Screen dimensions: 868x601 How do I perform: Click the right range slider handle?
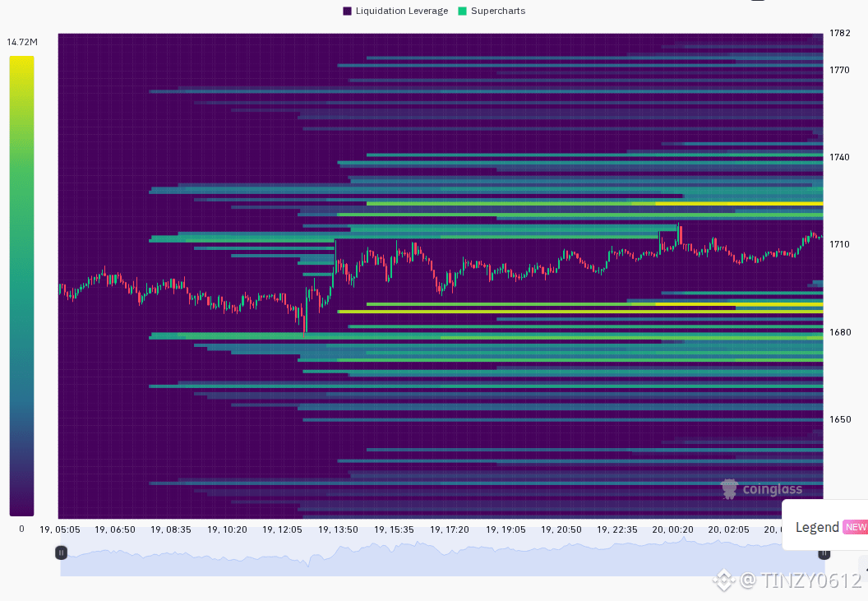[824, 553]
